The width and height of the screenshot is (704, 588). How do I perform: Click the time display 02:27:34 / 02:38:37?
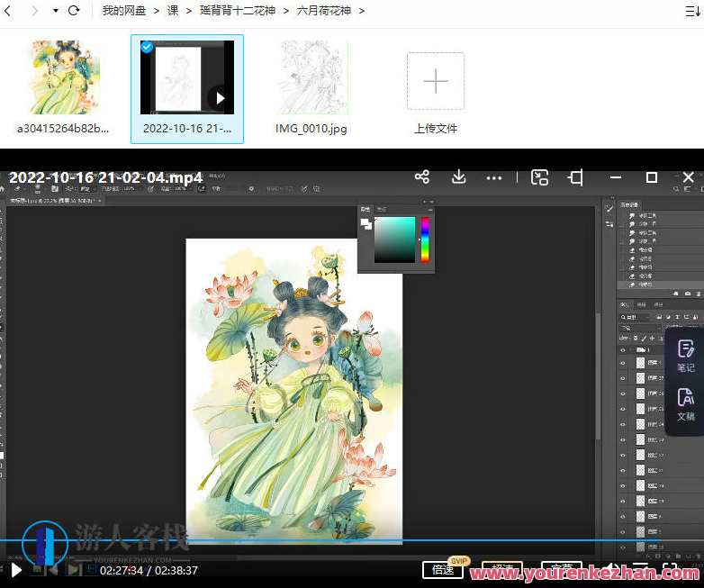[x=149, y=571]
